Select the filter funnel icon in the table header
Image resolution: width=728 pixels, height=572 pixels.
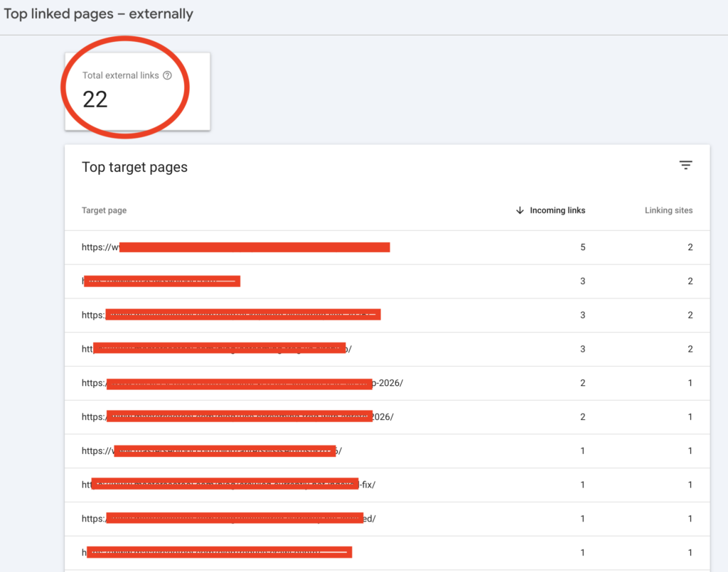point(685,164)
